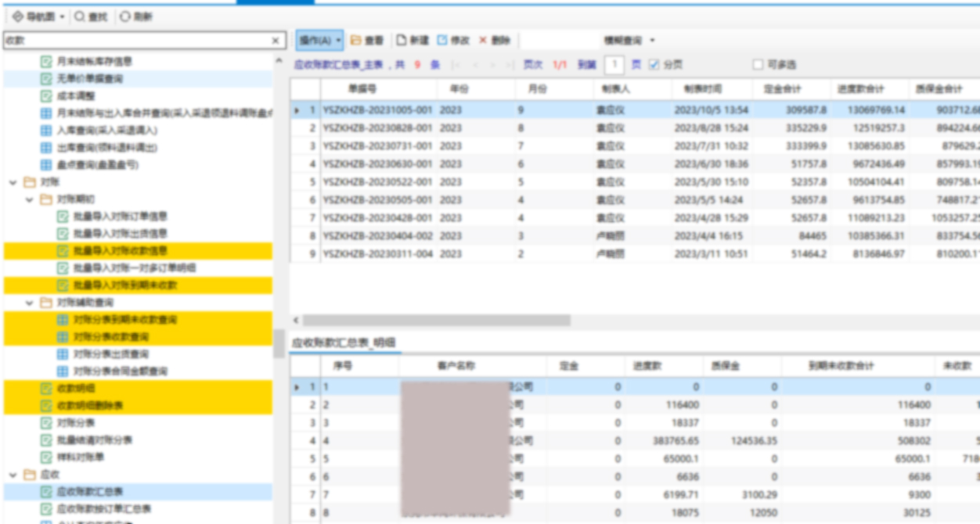Toggle the 分页 (paging) checkbox
Viewport: 980px width, 524px height.
tap(654, 65)
